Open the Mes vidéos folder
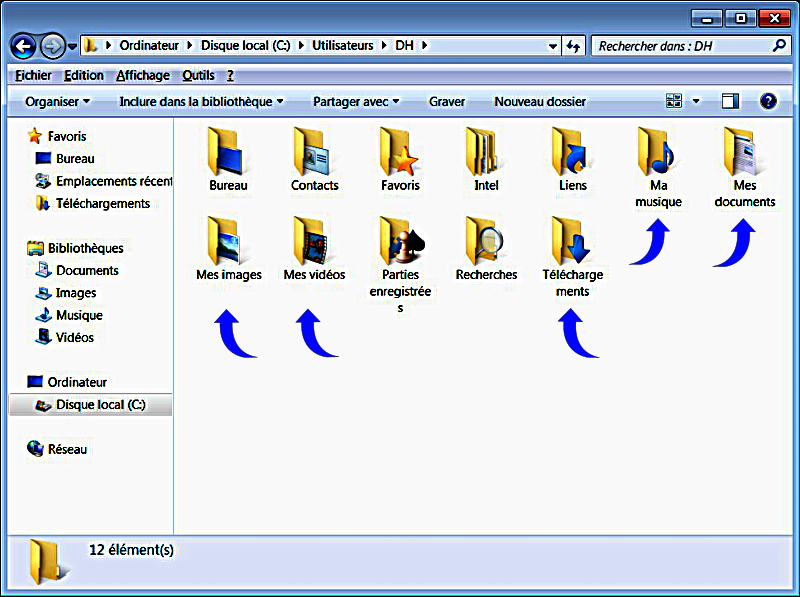800x597 pixels. (x=313, y=241)
